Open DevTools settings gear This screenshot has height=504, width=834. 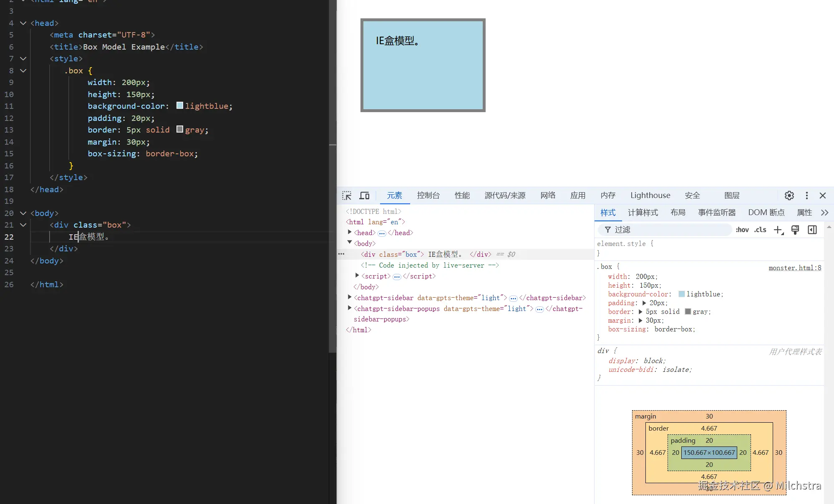click(789, 196)
